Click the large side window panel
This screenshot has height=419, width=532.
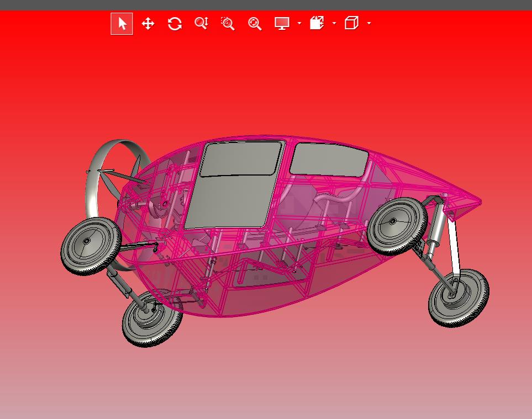coord(234,185)
